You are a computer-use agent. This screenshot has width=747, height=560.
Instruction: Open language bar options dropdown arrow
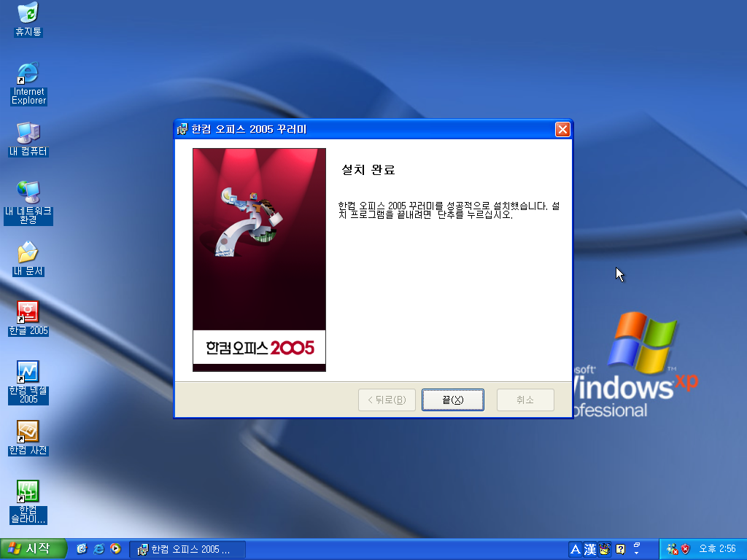pyautogui.click(x=637, y=553)
